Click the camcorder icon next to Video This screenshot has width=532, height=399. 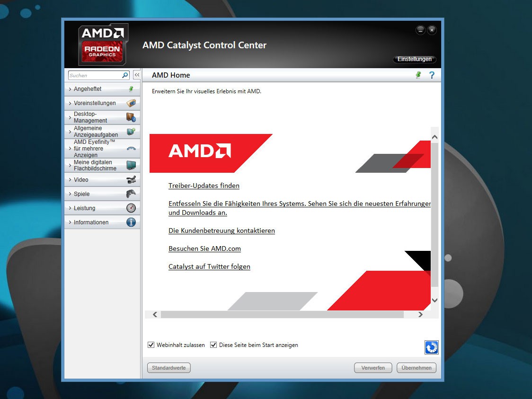point(131,180)
